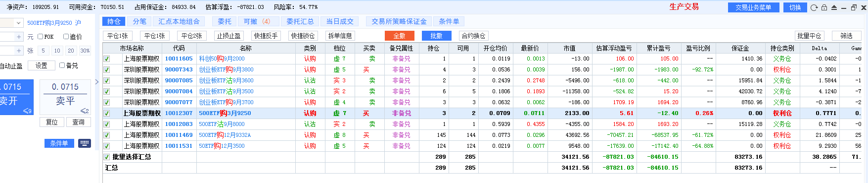Image resolution: width=868 pixels, height=183 pixels.
Task: Click the refresh icon in top bar
Action: (814, 7)
